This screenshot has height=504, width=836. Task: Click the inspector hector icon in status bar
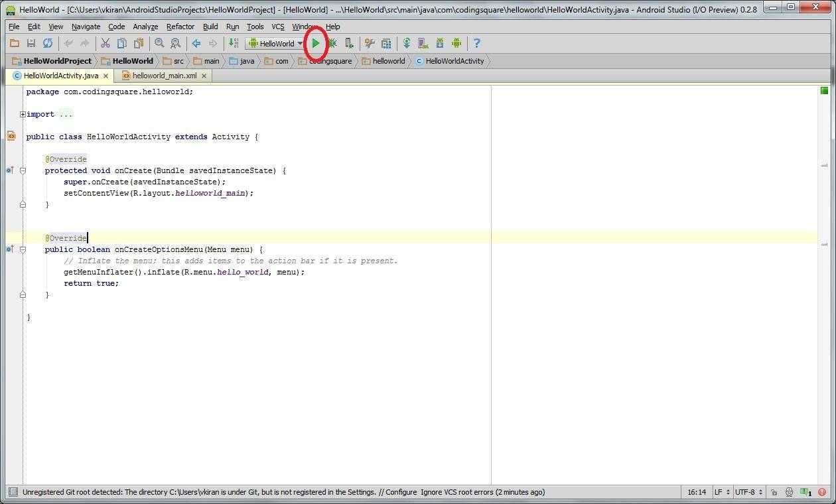789,492
